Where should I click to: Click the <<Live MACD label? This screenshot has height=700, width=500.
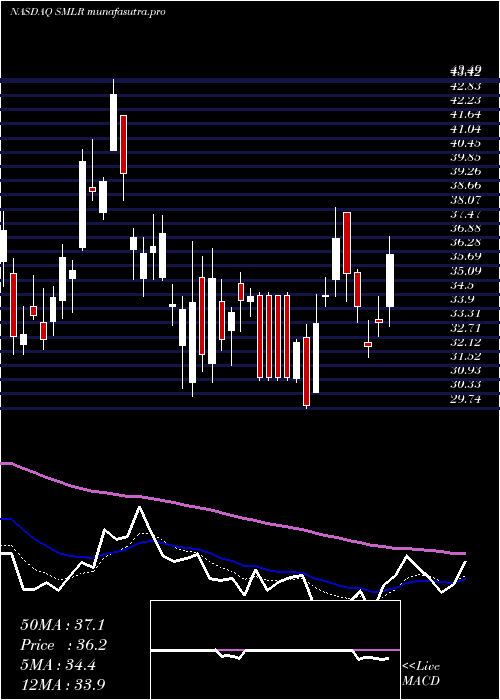[x=421, y=673]
